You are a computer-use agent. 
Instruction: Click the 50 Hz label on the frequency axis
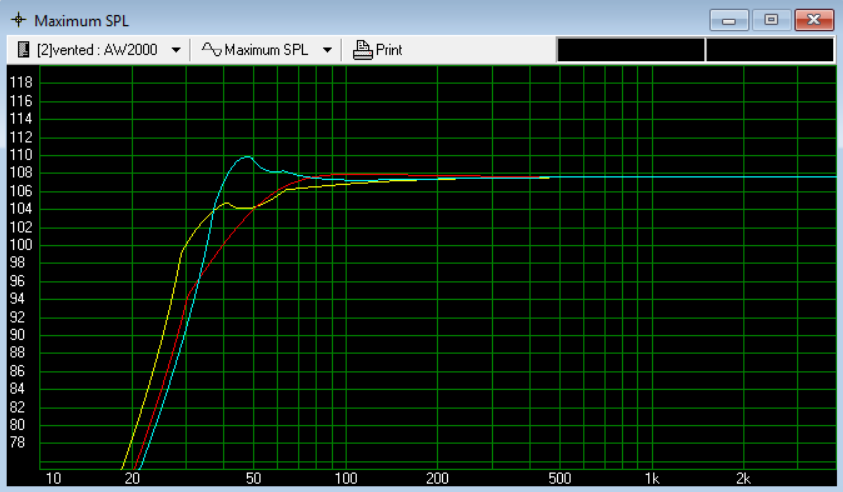(253, 478)
